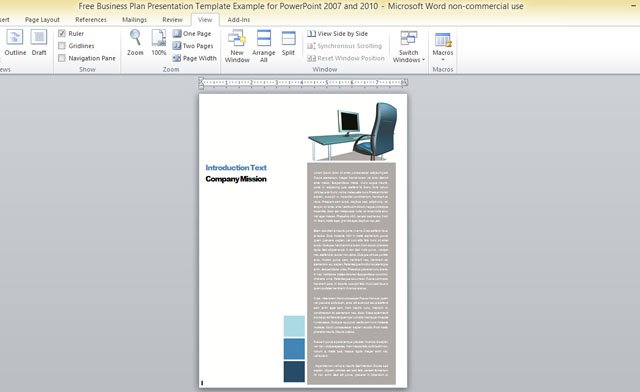Screen dimensions: 640x392
Task: Click the light blue square shape
Action: pos(294,326)
